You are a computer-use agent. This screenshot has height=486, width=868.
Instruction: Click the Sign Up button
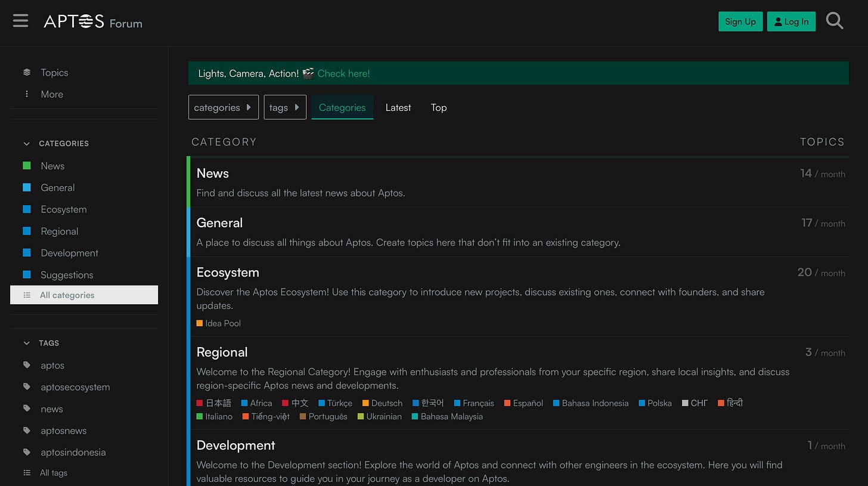tap(740, 21)
